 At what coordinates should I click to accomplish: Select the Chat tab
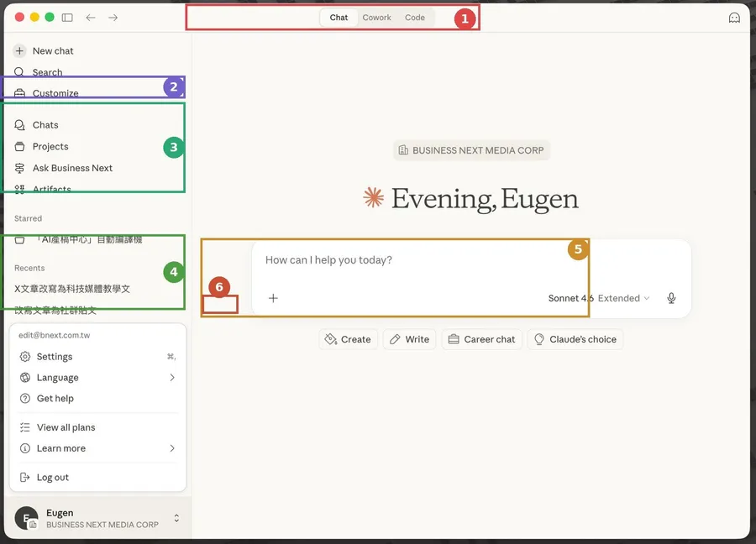[x=339, y=18]
